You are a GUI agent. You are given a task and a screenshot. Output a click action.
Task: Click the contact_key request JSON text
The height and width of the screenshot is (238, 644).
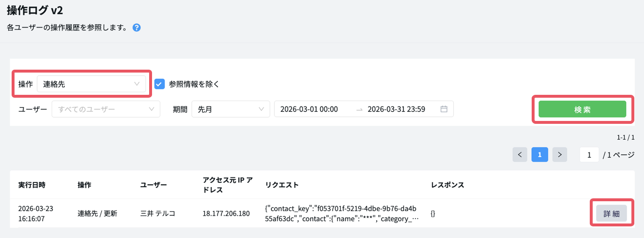(341, 213)
